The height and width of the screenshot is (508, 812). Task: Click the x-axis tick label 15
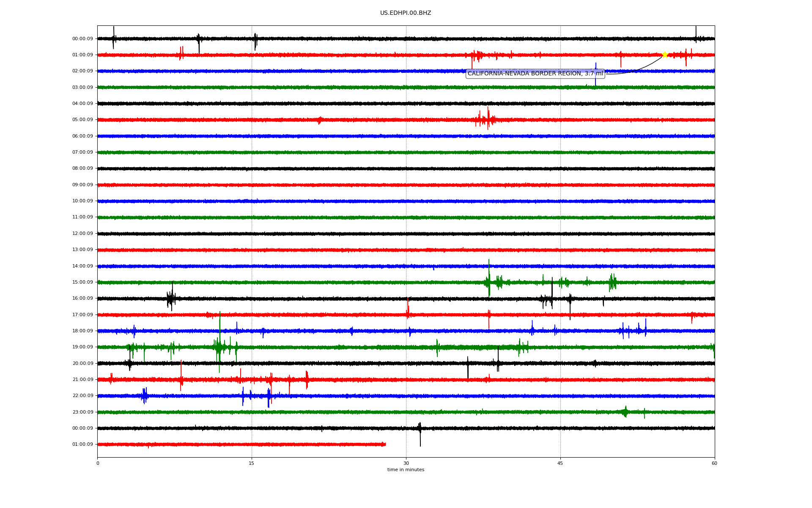pyautogui.click(x=252, y=463)
